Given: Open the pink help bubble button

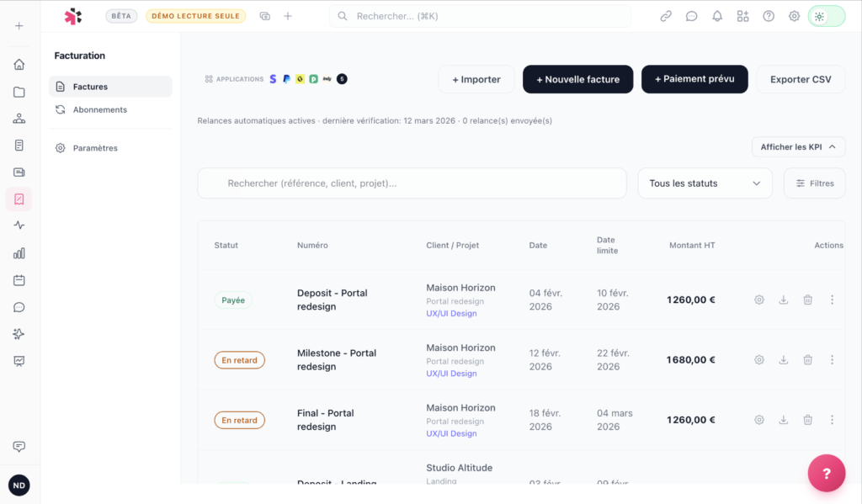Looking at the screenshot, I should tap(826, 473).
